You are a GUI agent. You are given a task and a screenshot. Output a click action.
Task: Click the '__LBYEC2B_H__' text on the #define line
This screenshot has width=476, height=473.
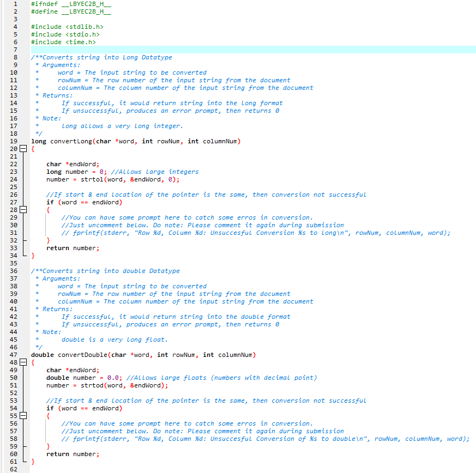point(86,11)
